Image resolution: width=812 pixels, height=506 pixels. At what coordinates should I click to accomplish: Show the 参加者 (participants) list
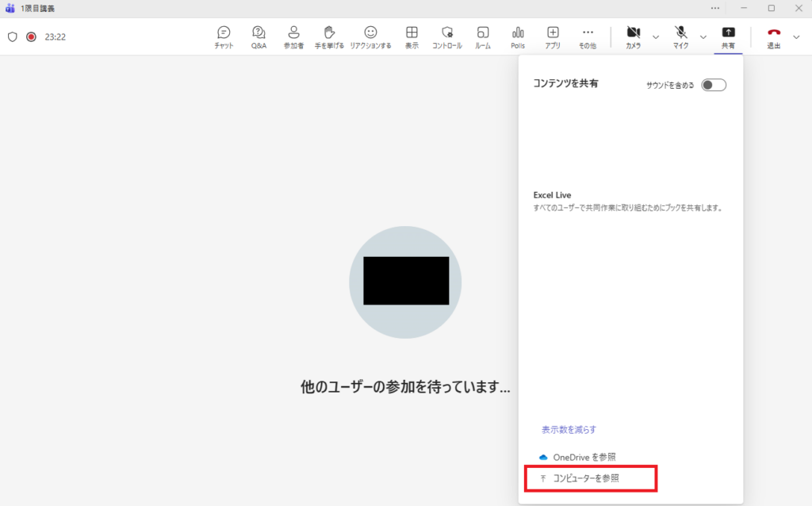tap(293, 36)
